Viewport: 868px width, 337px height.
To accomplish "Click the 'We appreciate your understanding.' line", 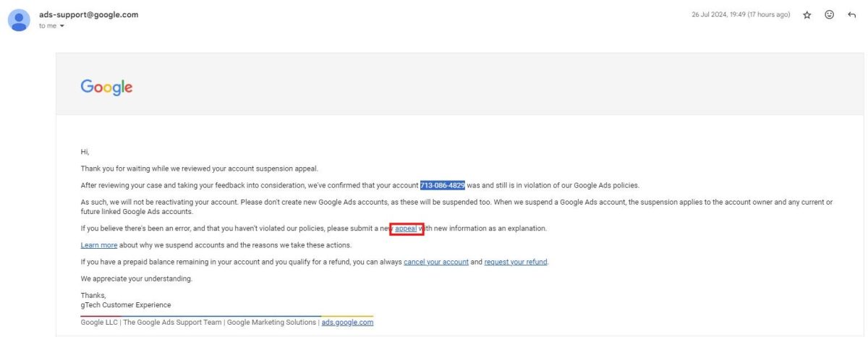I will pos(137,278).
